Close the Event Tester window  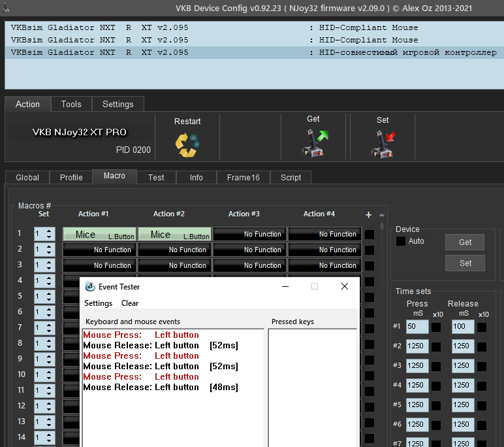coord(345,286)
